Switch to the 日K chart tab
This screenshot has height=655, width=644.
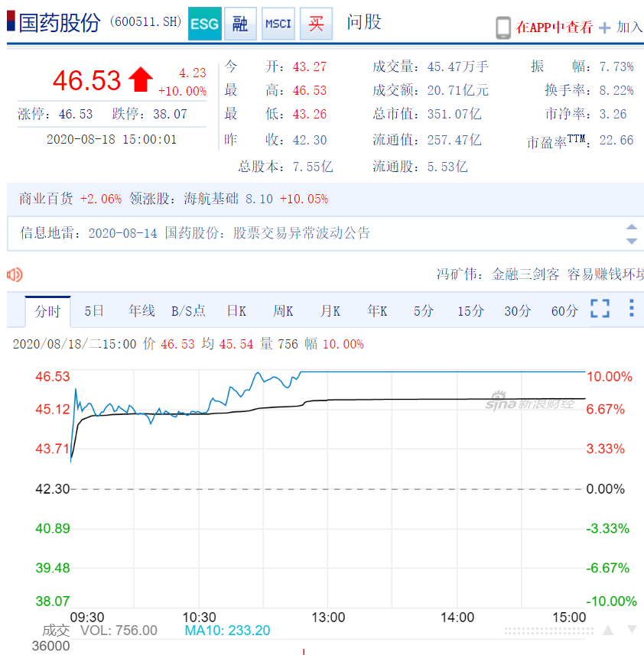tap(236, 311)
